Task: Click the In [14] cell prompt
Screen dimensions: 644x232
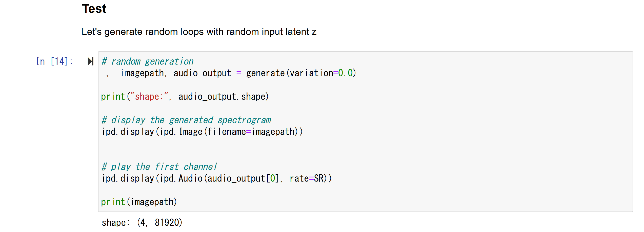Action: tap(54, 61)
